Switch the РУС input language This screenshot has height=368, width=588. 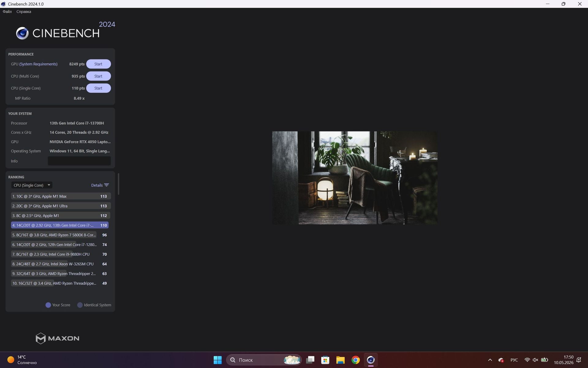point(514,360)
